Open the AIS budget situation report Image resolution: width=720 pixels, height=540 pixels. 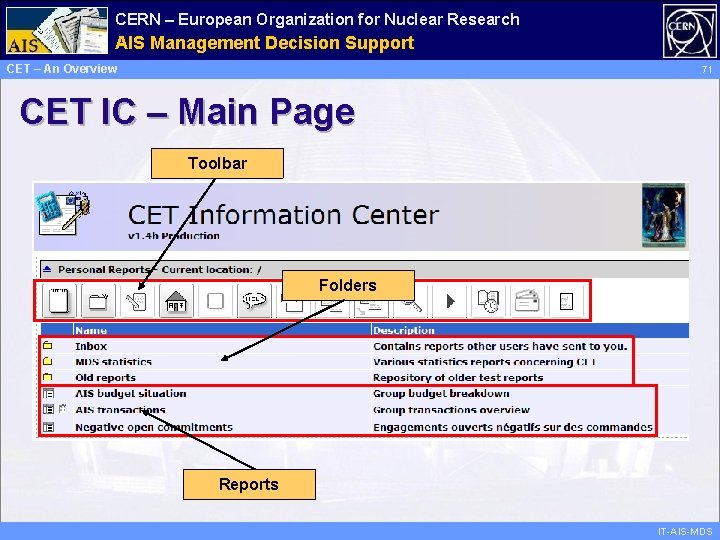131,394
